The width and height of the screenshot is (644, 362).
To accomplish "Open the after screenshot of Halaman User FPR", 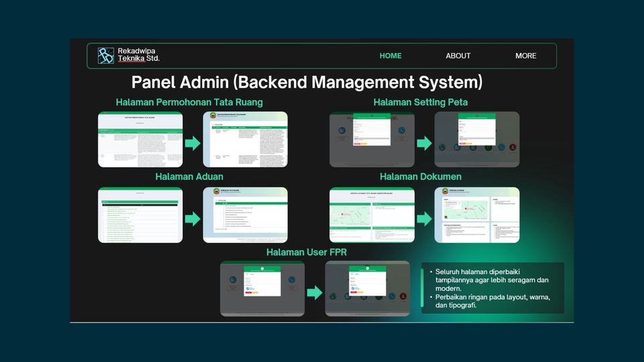I will [367, 288].
